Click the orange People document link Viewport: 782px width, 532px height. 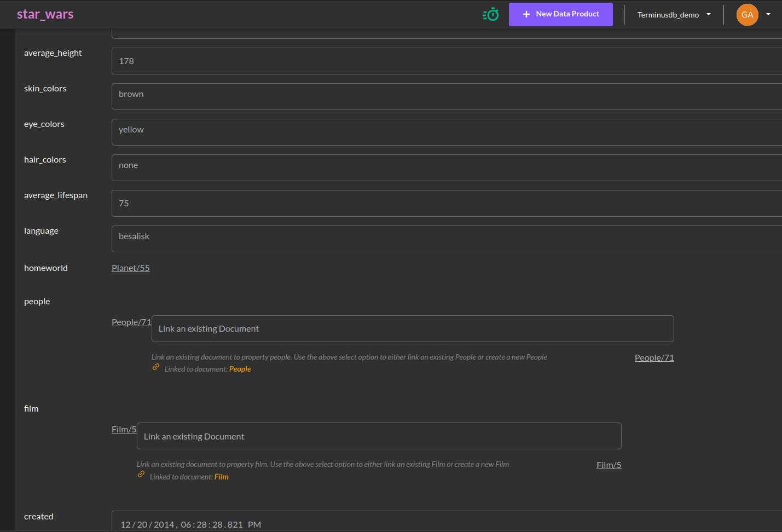pos(240,368)
